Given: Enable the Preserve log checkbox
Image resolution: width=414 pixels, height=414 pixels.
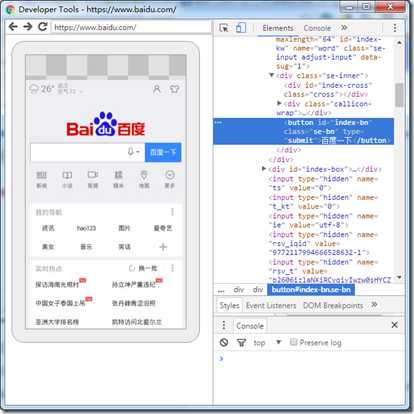Looking at the screenshot, I should tap(293, 342).
